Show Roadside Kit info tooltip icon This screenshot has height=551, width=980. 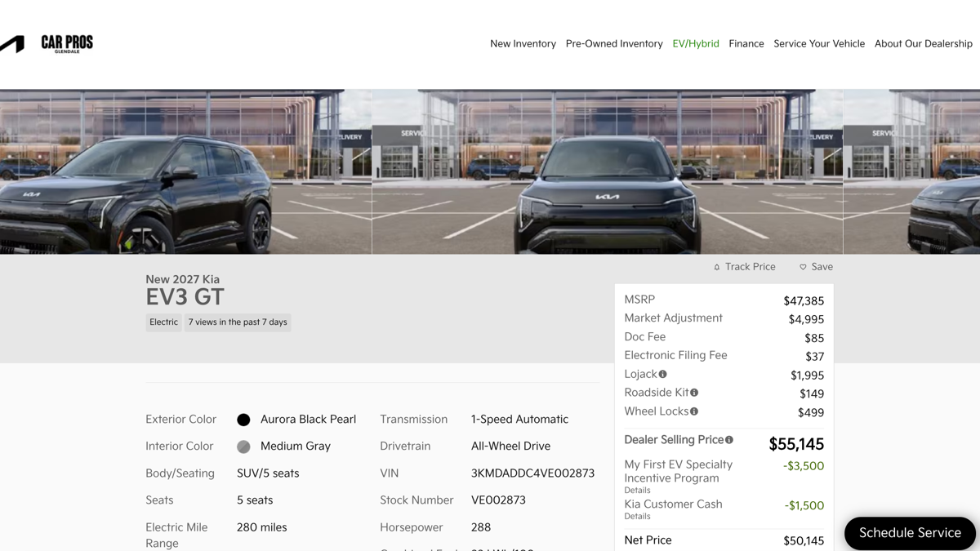point(694,393)
